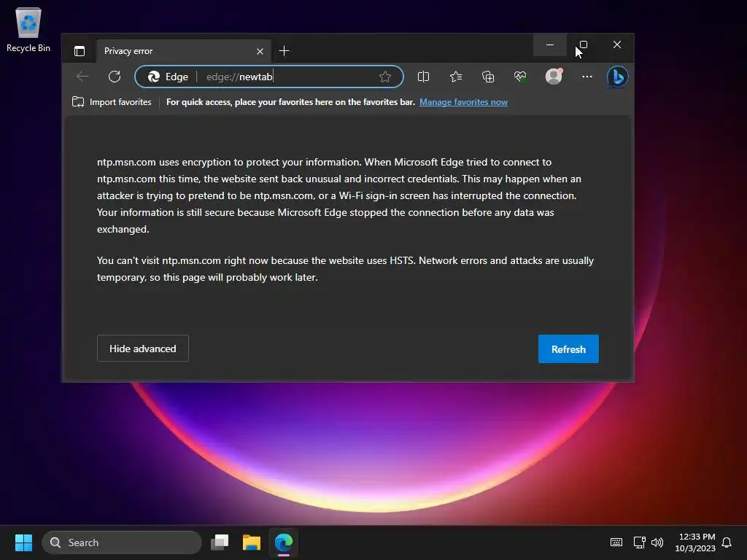Click the blue Refresh button

point(568,349)
